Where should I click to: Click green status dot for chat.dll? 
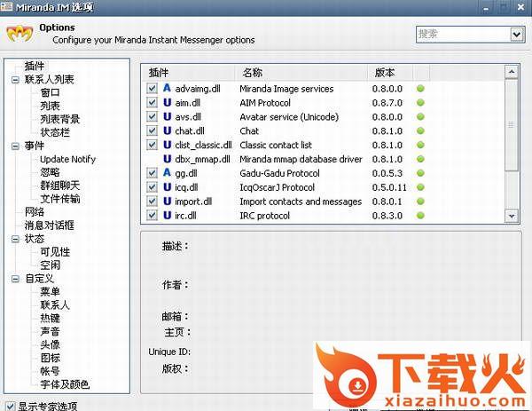click(x=420, y=130)
